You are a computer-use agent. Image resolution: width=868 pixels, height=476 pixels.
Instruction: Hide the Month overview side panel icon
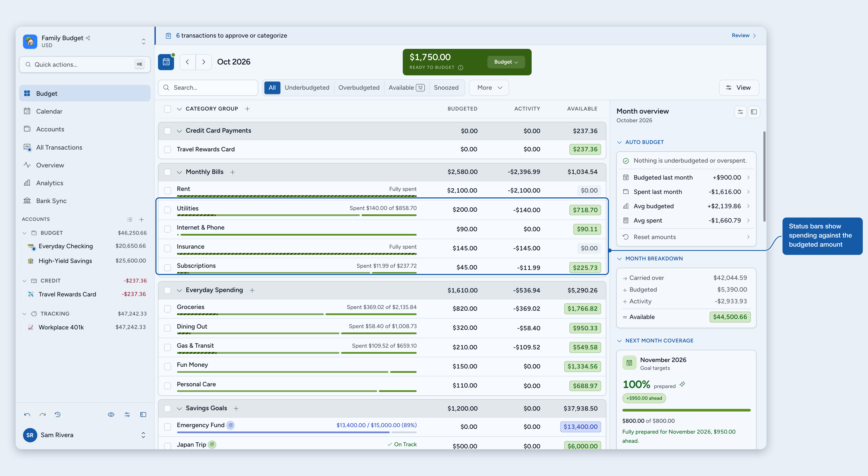[754, 112]
